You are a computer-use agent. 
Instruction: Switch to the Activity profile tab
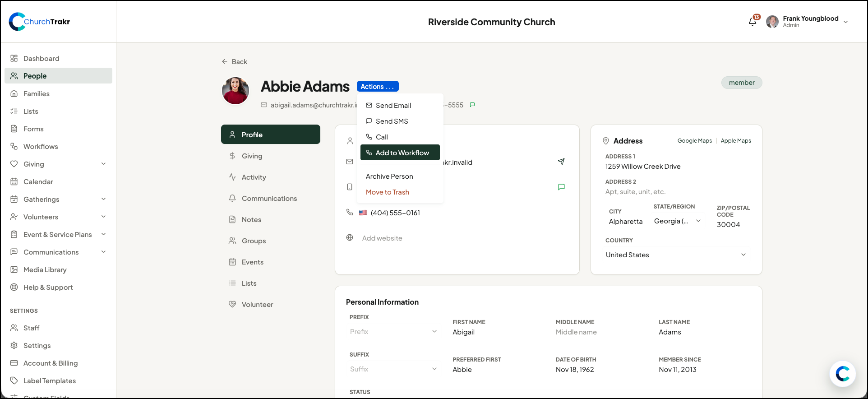click(271, 177)
